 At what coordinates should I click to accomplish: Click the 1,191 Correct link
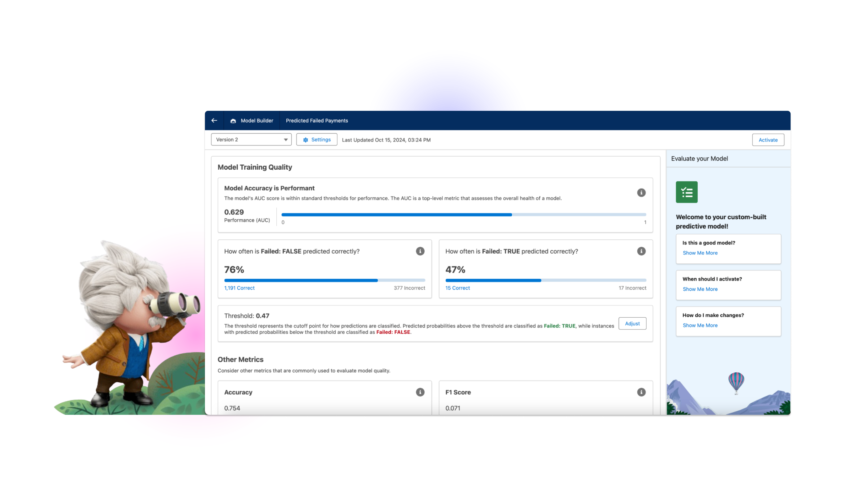[239, 288]
